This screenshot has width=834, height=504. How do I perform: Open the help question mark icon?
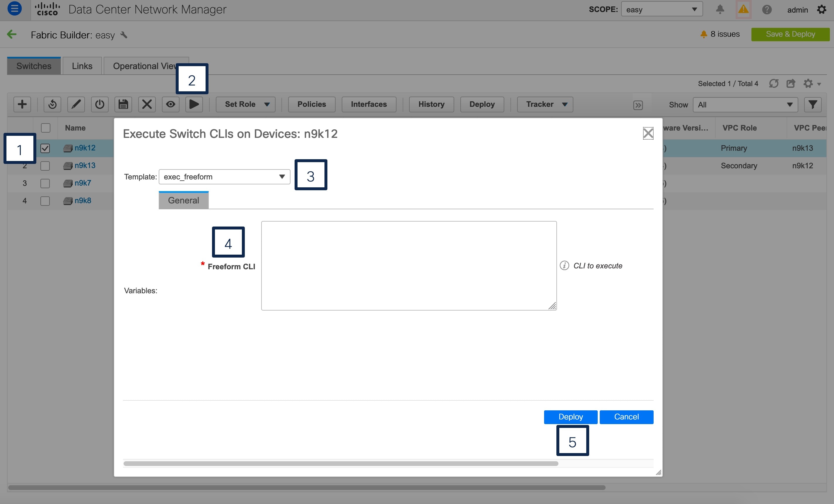767,9
